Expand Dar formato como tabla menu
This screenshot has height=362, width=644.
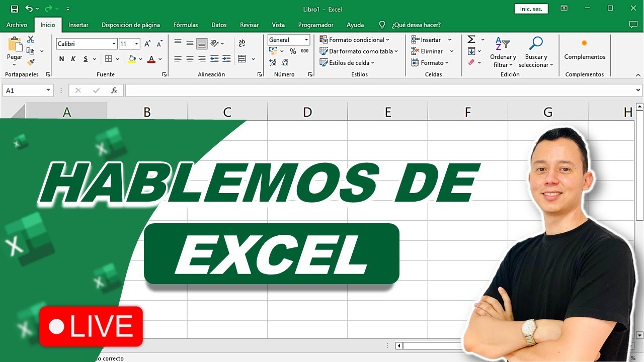(359, 51)
